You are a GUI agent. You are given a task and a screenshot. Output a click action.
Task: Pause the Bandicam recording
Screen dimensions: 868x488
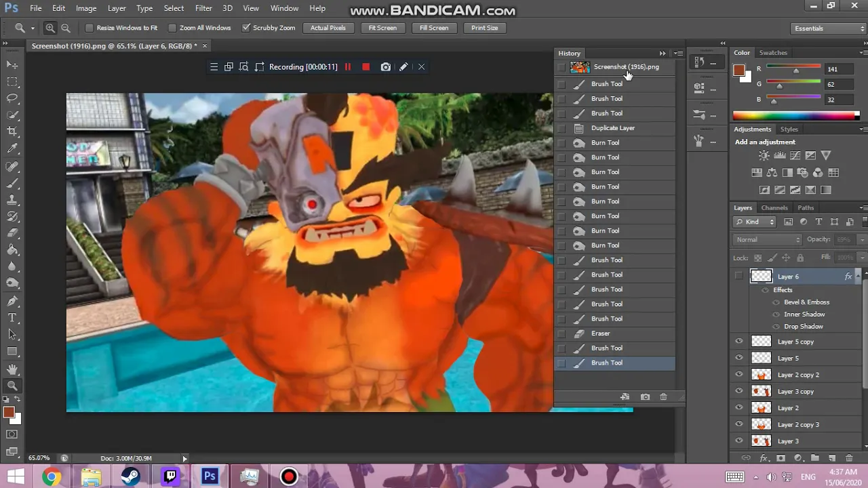tap(348, 66)
